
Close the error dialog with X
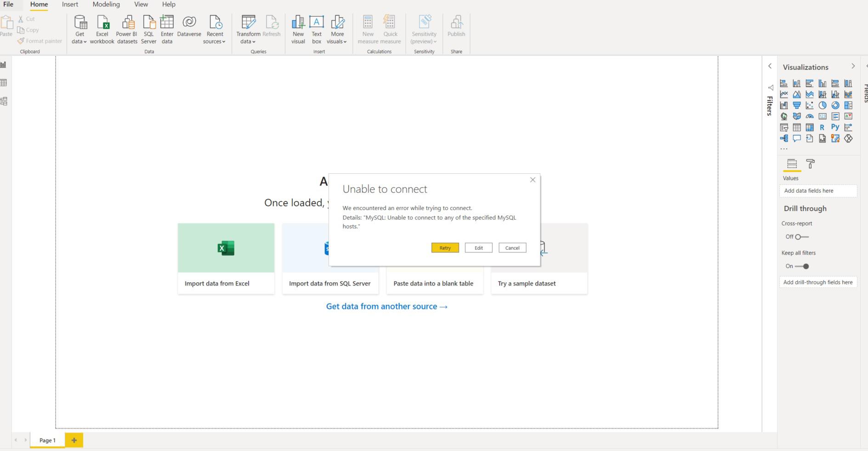coord(533,180)
